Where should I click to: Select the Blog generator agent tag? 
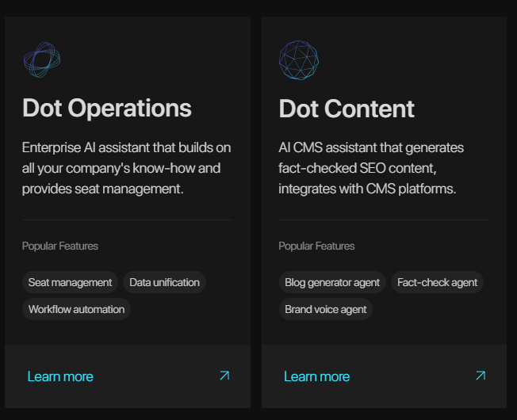click(x=332, y=282)
